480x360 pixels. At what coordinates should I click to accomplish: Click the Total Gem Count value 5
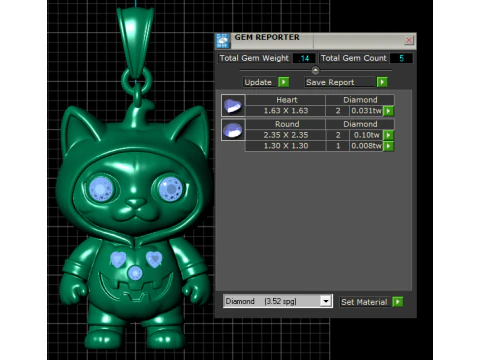(x=401, y=58)
